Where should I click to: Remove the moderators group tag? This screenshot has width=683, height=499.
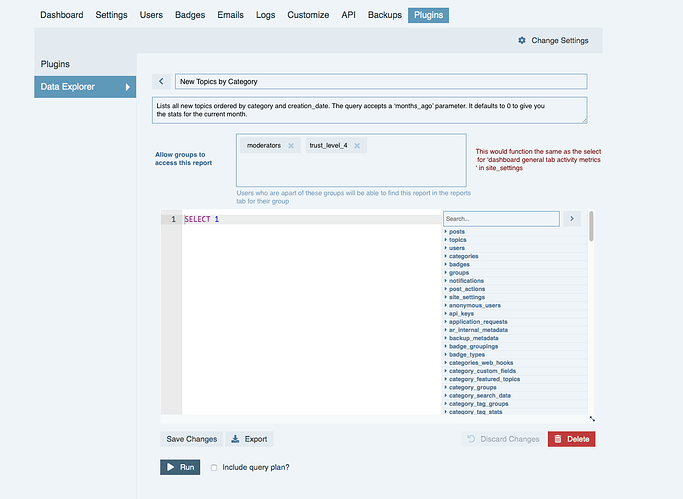tap(291, 146)
